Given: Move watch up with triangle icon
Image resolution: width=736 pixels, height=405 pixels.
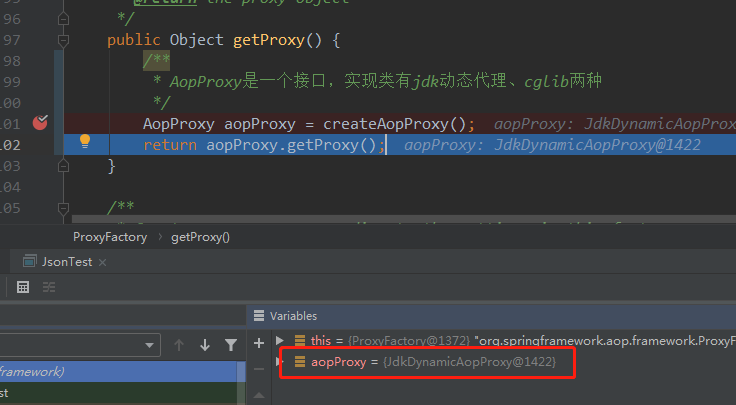Looking at the screenshot, I should coord(259,395).
